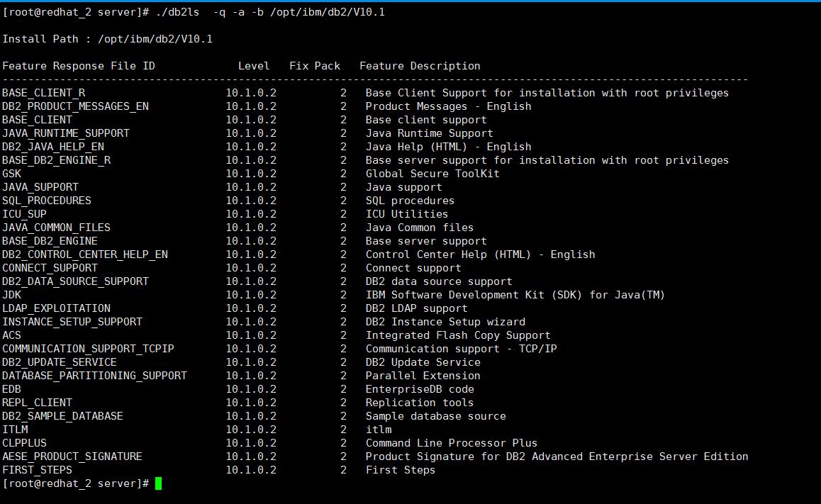This screenshot has height=504, width=821.
Task: Click 'BASE_DB2_ENGINE_R' feature ID
Action: [56, 160]
